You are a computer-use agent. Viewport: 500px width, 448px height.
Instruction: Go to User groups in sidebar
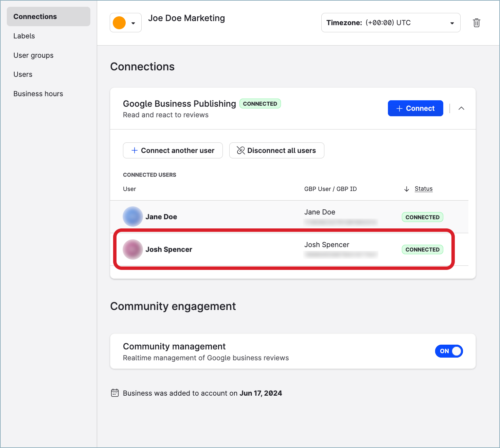point(33,55)
